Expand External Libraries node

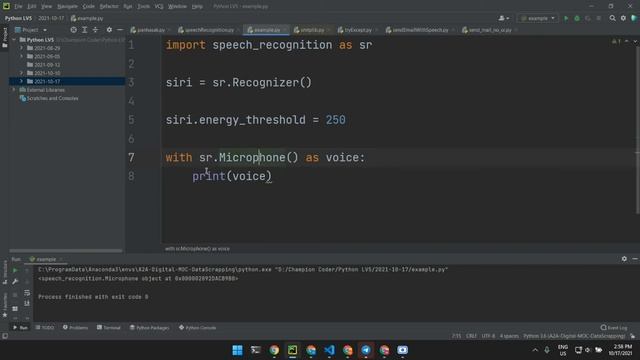tap(14, 90)
